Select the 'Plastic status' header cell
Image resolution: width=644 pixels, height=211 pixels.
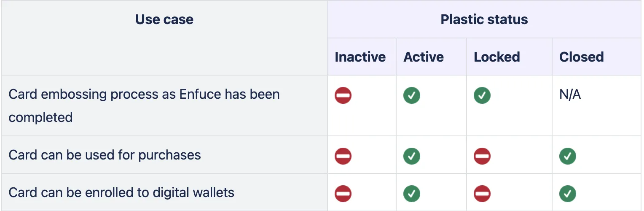[x=484, y=19]
